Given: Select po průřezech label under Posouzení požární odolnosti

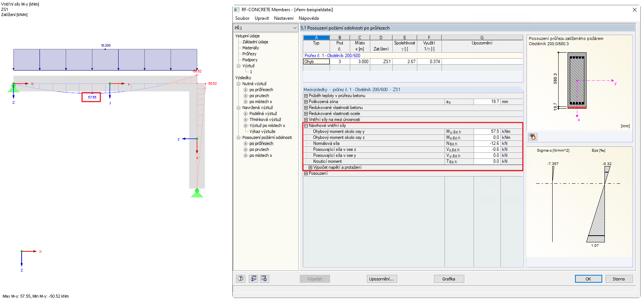Looking at the screenshot, I should [261, 143].
